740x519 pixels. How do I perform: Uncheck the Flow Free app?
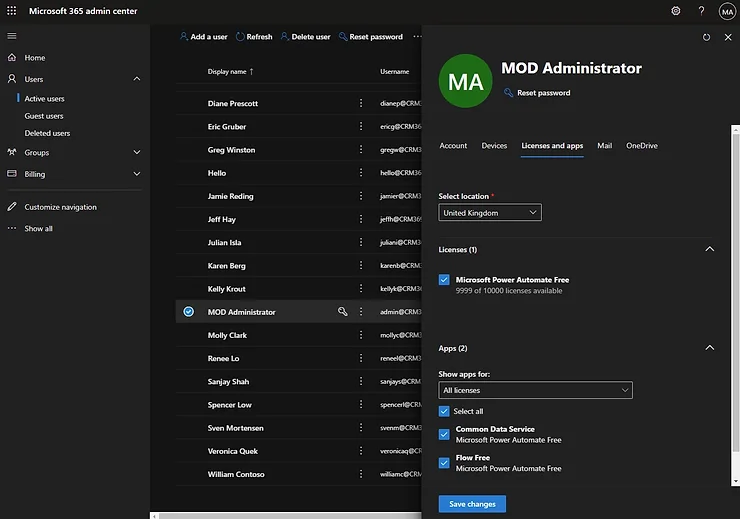pos(444,463)
